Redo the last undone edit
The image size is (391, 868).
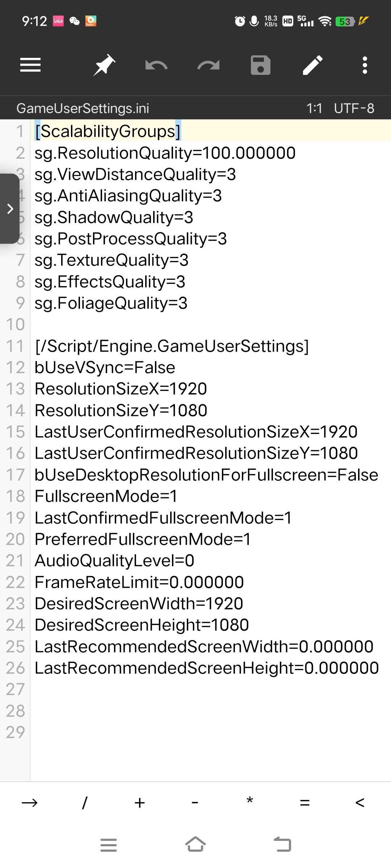[x=209, y=65]
